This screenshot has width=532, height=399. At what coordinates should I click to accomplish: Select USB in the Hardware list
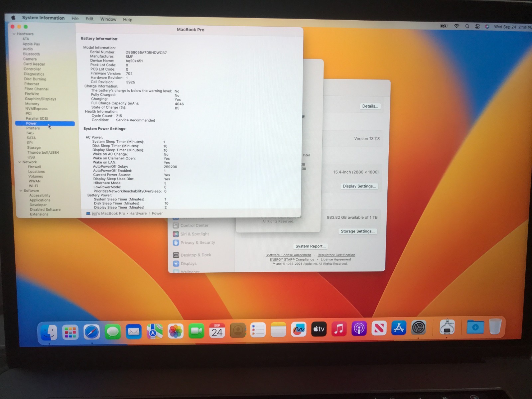pyautogui.click(x=31, y=157)
